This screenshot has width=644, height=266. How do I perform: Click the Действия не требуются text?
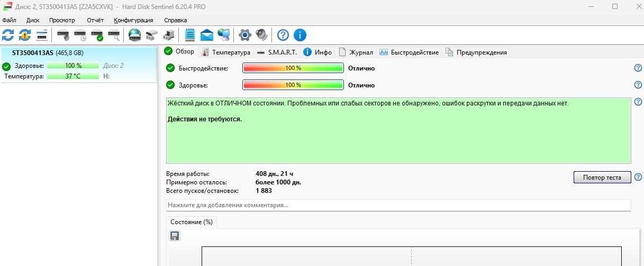click(x=205, y=119)
